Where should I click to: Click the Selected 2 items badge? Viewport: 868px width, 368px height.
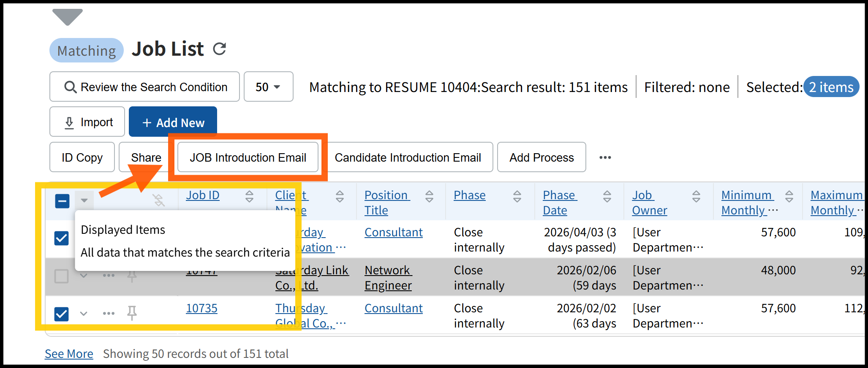[x=831, y=87]
